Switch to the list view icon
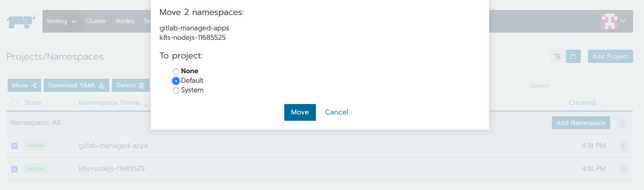Screen dimensions: 644x190 point(557,57)
